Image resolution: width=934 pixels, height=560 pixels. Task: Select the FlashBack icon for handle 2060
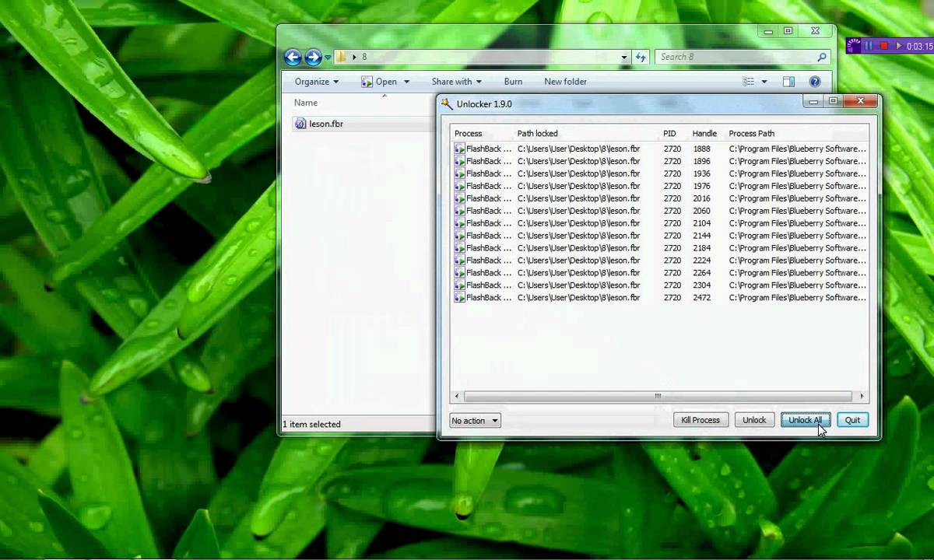coord(459,211)
